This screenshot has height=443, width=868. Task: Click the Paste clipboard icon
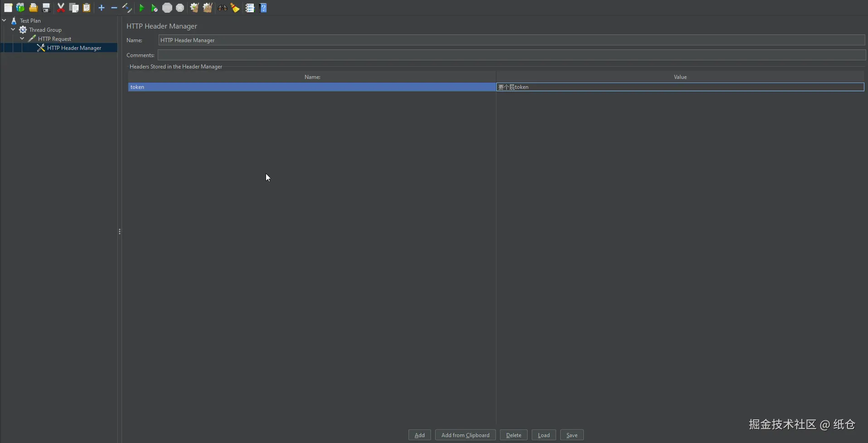click(87, 8)
